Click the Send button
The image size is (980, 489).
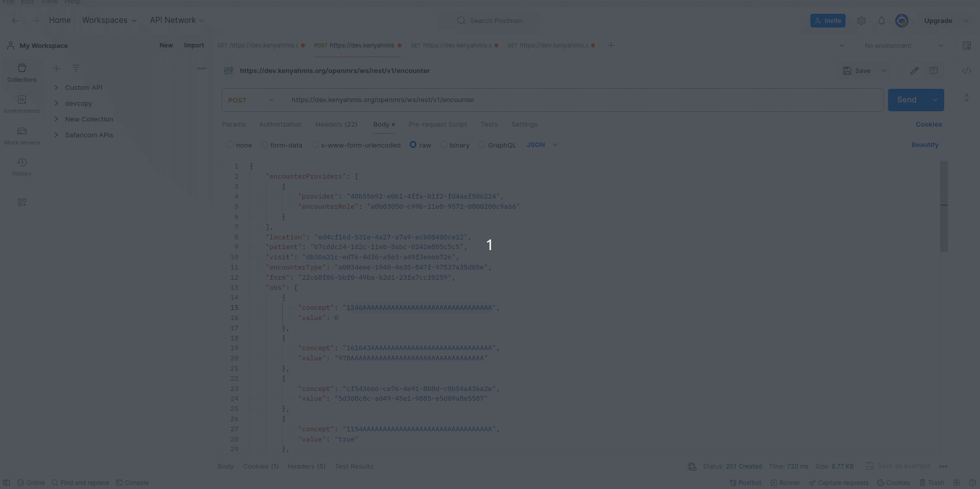point(907,100)
